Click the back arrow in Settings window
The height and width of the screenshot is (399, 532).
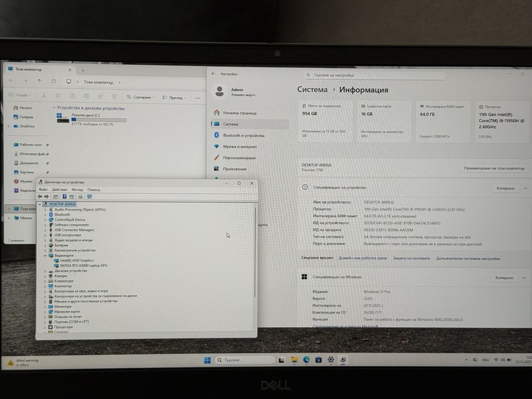[213, 74]
